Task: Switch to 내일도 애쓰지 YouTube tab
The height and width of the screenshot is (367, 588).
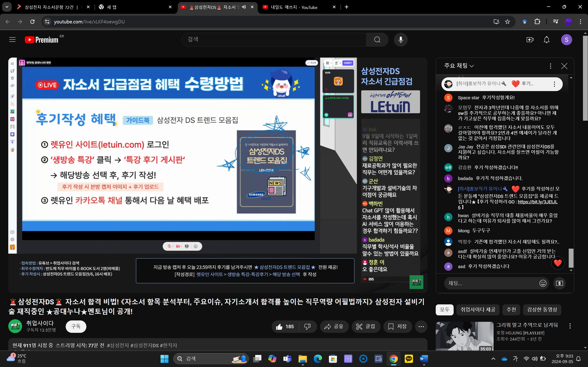Action: point(294,7)
